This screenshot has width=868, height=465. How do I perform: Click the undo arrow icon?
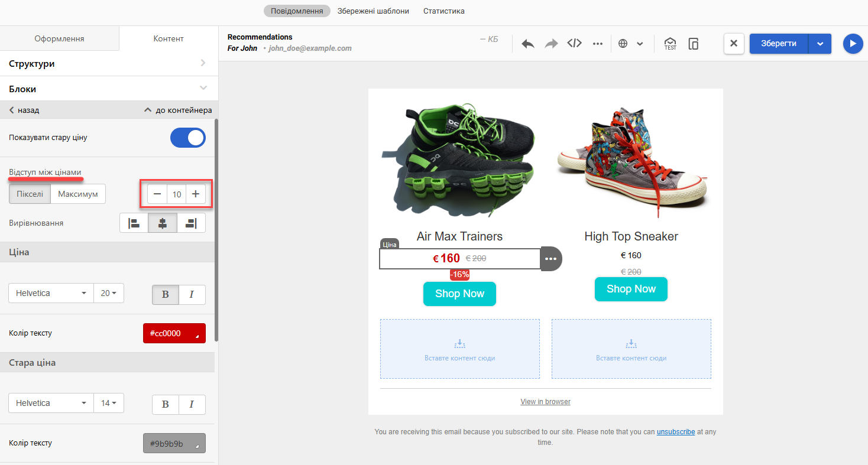tap(528, 44)
